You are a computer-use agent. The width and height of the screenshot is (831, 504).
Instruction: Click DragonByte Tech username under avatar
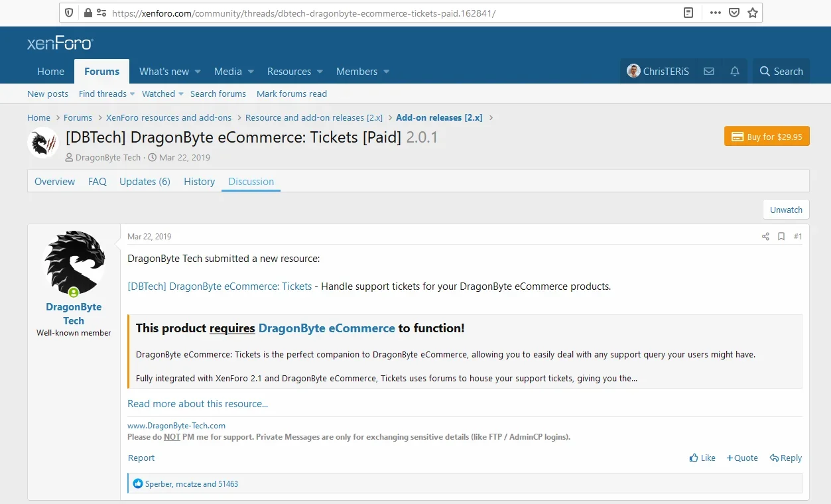pyautogui.click(x=74, y=314)
